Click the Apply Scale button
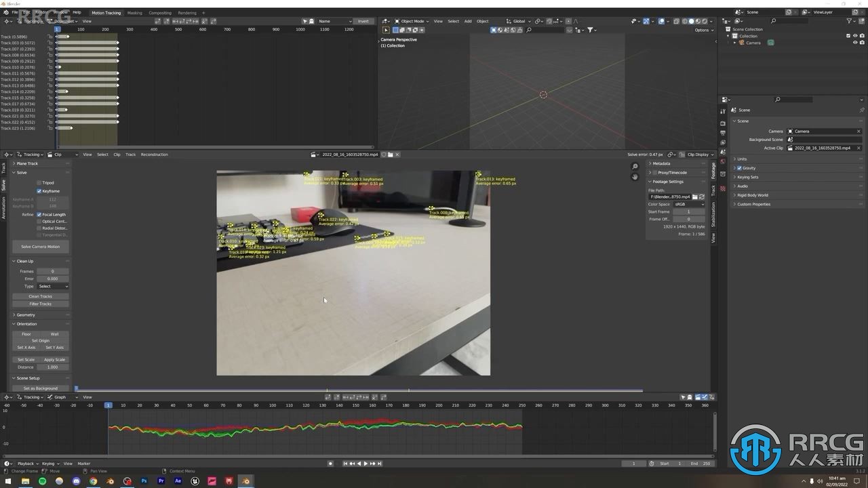 click(54, 359)
